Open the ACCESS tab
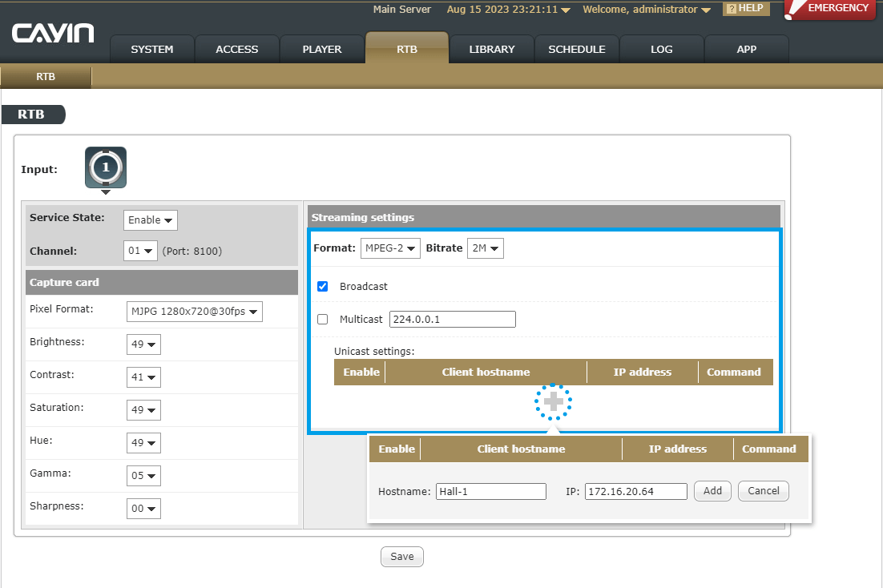The width and height of the screenshot is (883, 588). [237, 49]
